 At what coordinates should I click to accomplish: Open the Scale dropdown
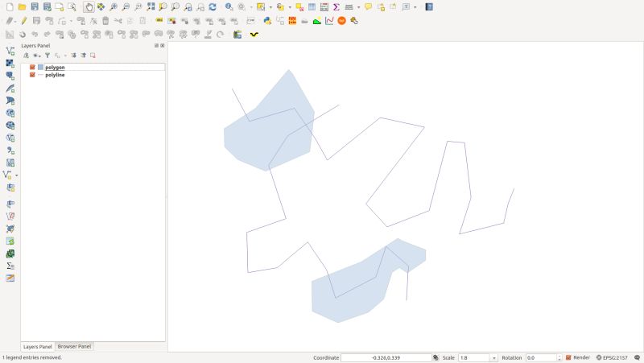[x=494, y=358]
